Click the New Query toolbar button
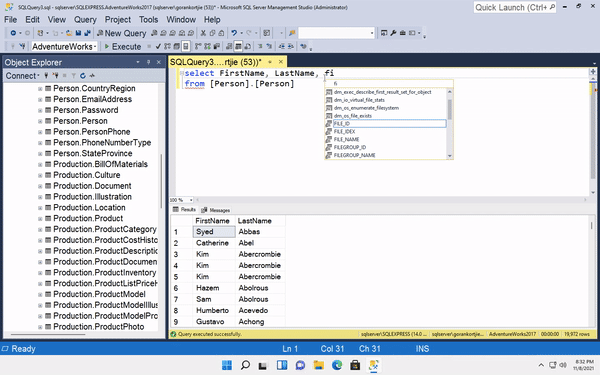 (x=122, y=33)
